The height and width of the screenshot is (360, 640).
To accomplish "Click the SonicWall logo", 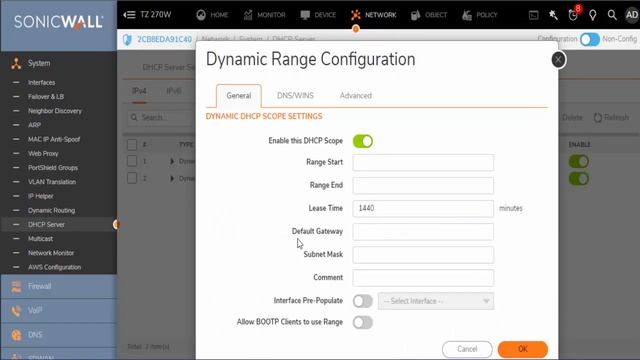I will click(58, 22).
